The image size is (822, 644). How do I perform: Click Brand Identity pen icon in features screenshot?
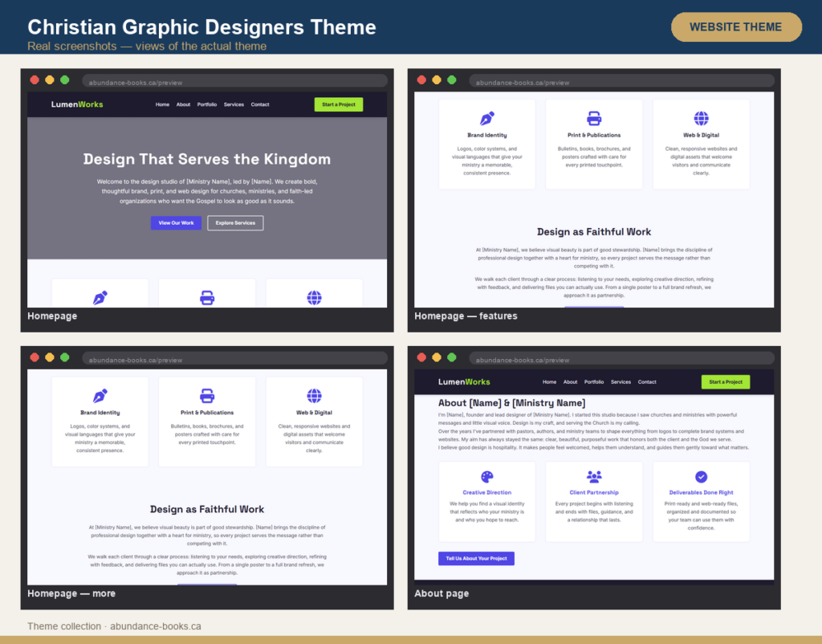click(487, 119)
